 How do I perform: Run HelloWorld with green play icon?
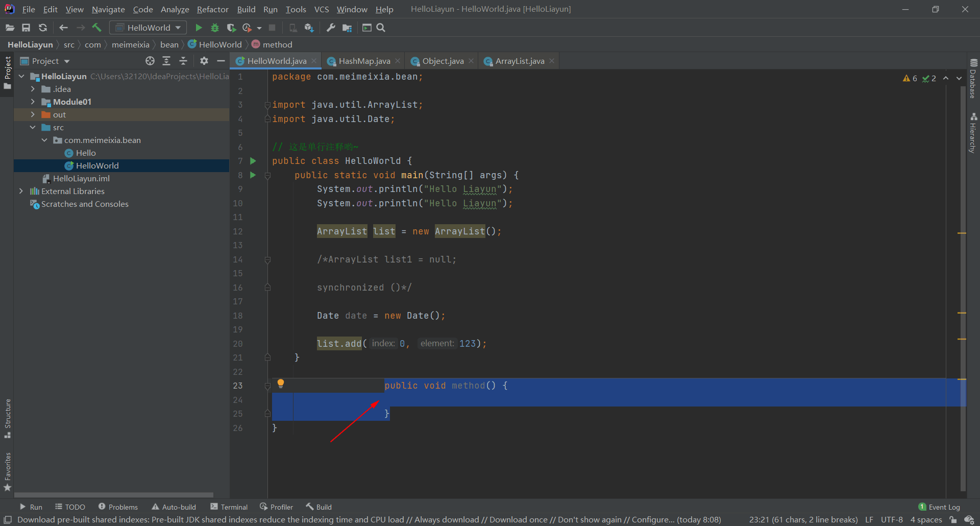[199, 28]
